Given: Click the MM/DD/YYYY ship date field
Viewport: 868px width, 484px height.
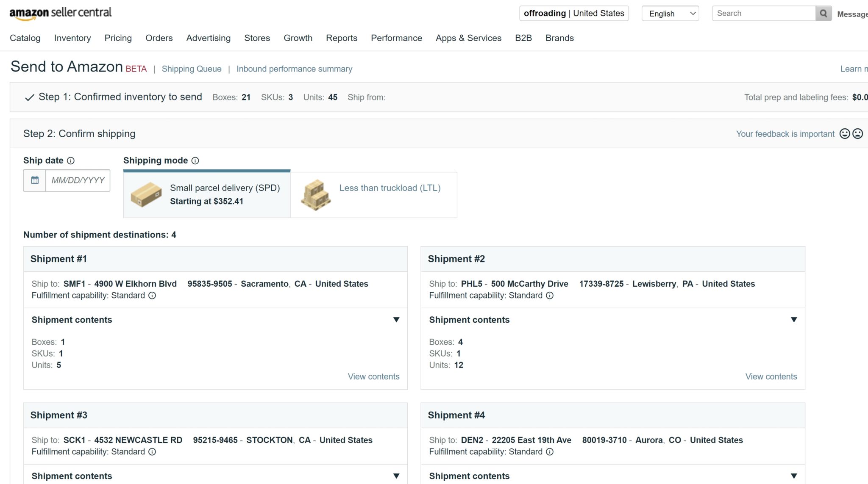Looking at the screenshot, I should (78, 180).
